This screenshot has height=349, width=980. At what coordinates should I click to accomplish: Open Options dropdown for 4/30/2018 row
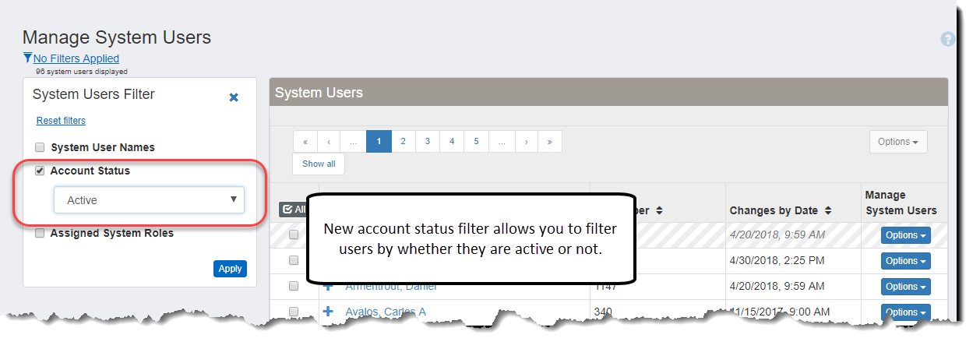coord(905,261)
